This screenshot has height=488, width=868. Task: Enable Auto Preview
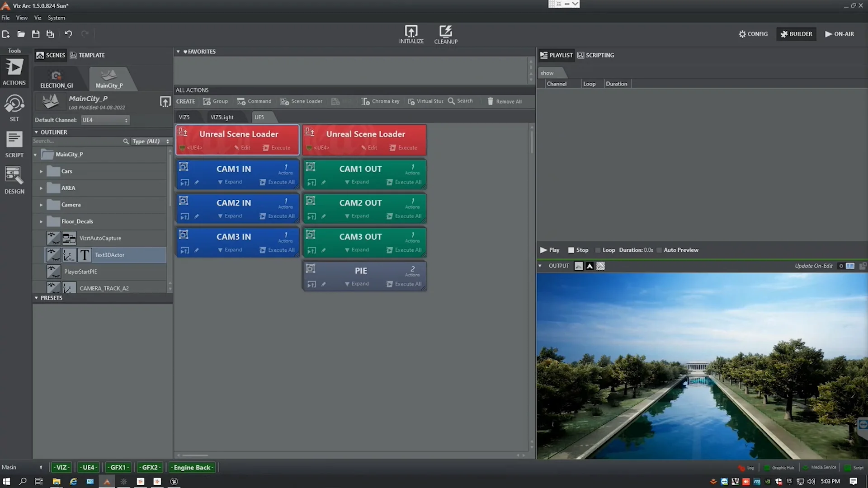click(x=659, y=250)
